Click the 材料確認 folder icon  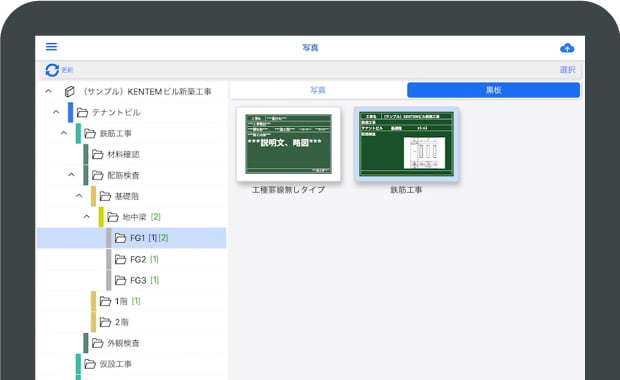point(98,154)
